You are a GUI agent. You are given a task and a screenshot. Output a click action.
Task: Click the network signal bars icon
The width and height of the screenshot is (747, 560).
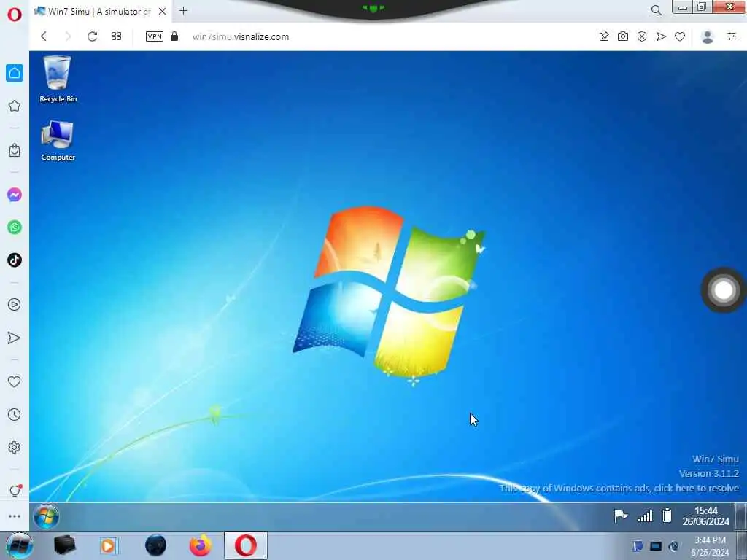point(645,516)
